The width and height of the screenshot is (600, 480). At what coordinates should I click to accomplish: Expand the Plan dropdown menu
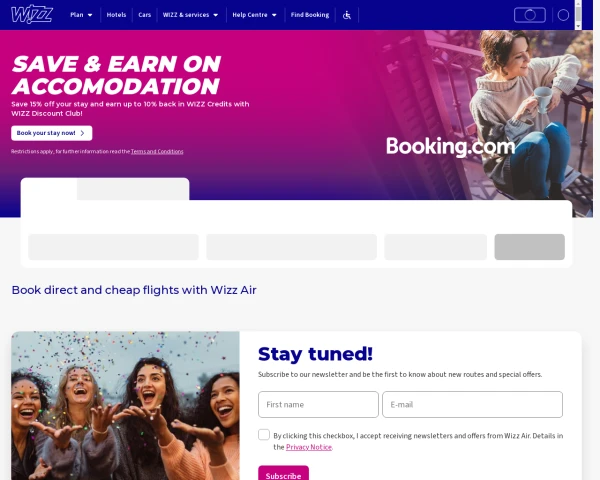(81, 15)
